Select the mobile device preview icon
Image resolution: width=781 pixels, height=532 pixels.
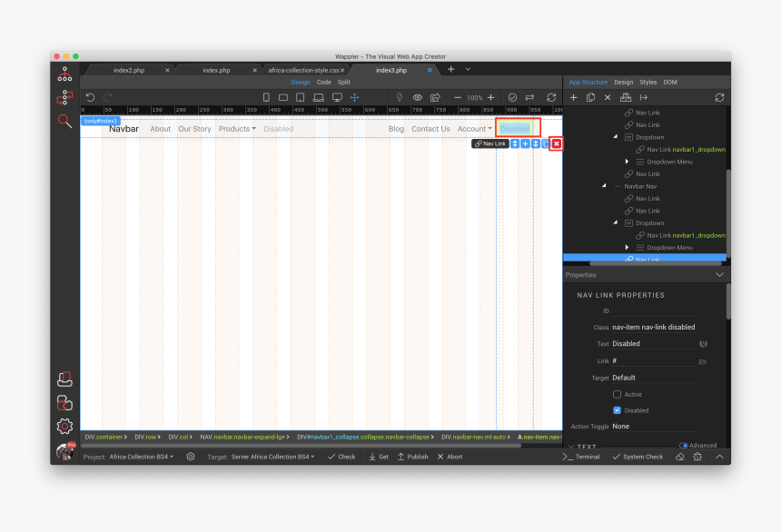pos(264,97)
